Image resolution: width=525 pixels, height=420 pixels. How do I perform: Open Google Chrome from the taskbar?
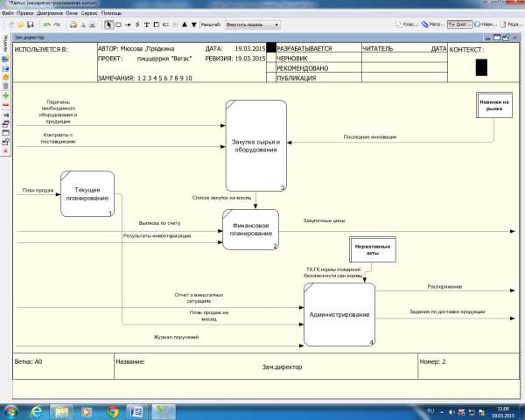tap(113, 410)
